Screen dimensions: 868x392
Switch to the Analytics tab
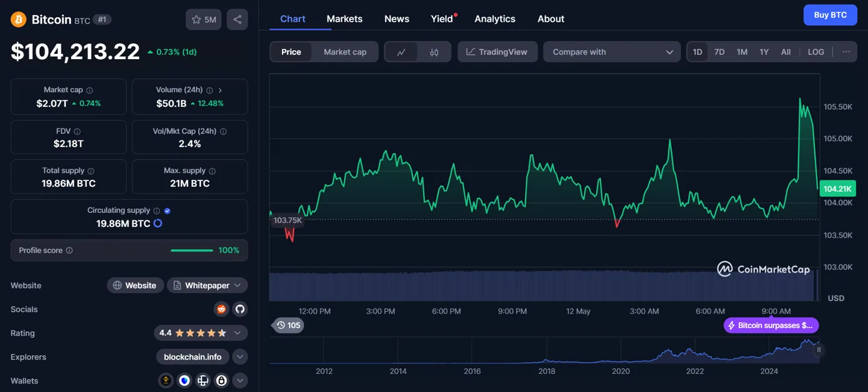click(495, 19)
